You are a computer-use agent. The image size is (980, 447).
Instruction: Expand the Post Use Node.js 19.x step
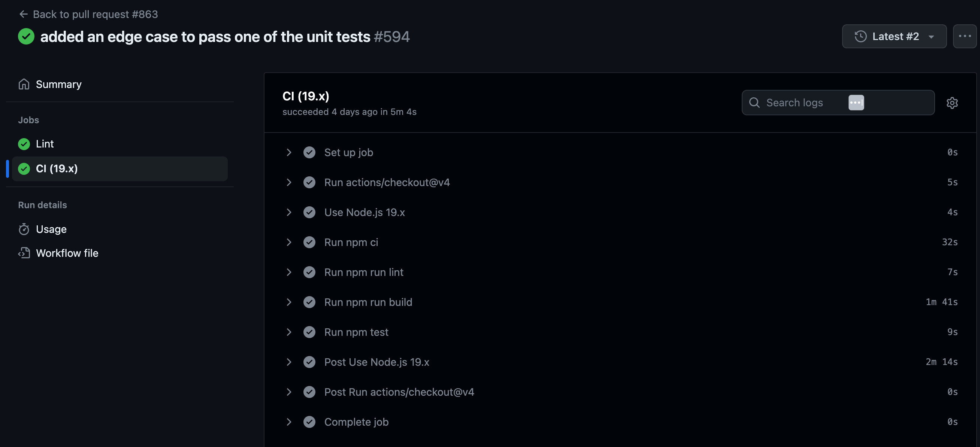pos(289,362)
